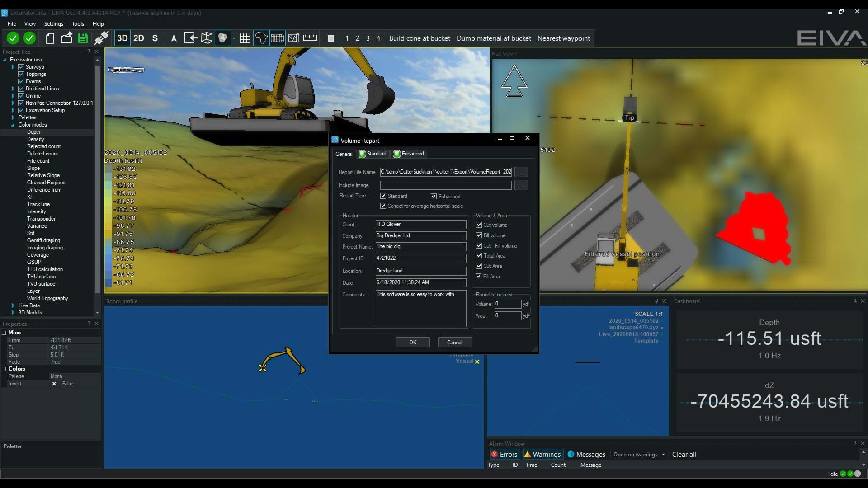Select General tab in Volume Report
Viewport: 868px width, 488px height.
click(344, 154)
